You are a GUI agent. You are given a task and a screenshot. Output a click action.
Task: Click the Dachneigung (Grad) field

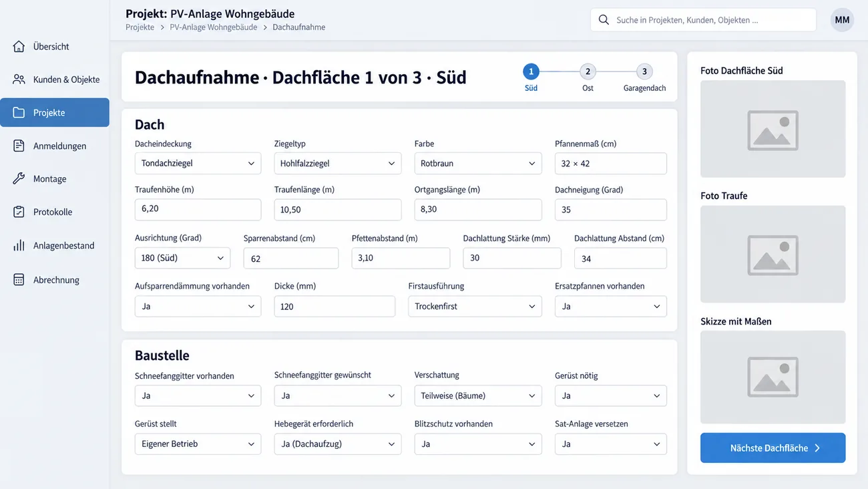click(611, 210)
